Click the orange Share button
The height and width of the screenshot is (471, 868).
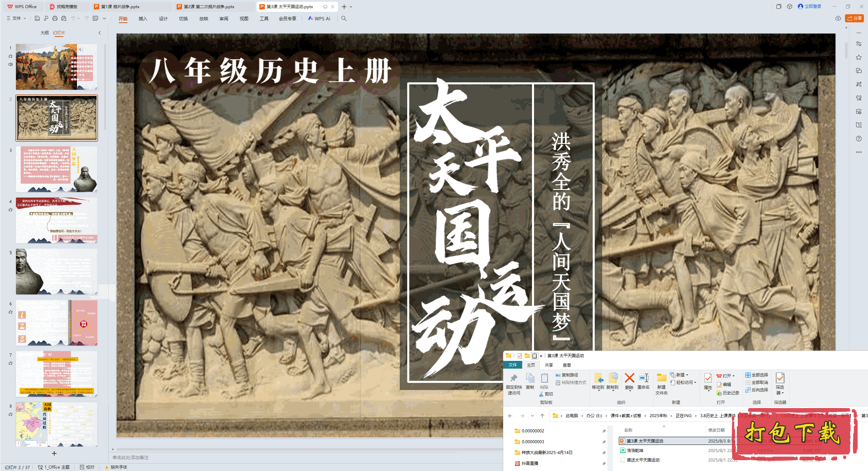854,18
